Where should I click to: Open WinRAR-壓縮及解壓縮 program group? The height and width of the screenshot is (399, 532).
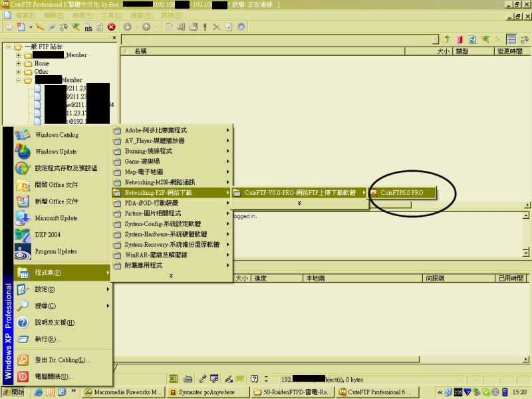[172, 255]
